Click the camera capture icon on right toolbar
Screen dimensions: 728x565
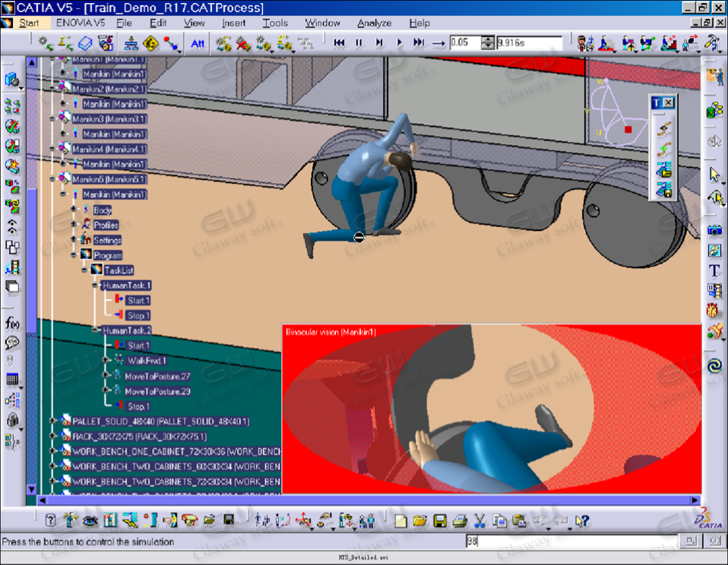pyautogui.click(x=714, y=229)
